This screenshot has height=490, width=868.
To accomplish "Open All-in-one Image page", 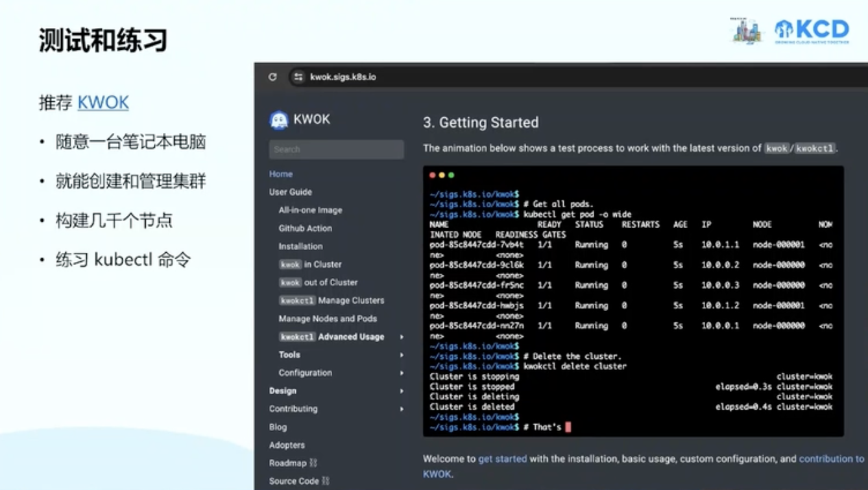I will coord(310,210).
